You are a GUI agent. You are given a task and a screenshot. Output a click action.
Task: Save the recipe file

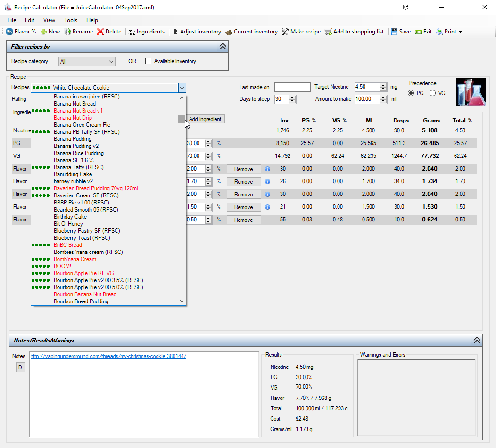coord(401,32)
